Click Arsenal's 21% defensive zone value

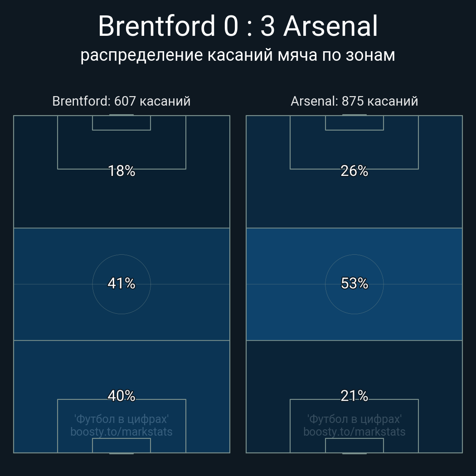[x=354, y=396]
